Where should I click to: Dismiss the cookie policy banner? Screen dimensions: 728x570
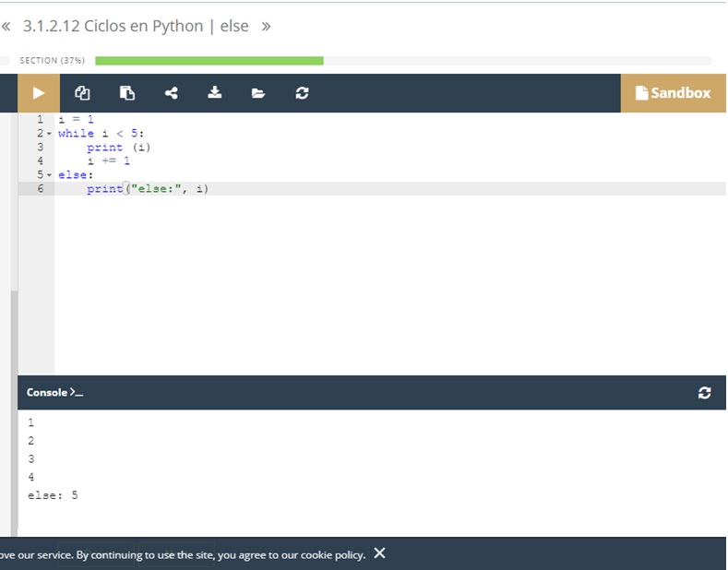click(379, 553)
